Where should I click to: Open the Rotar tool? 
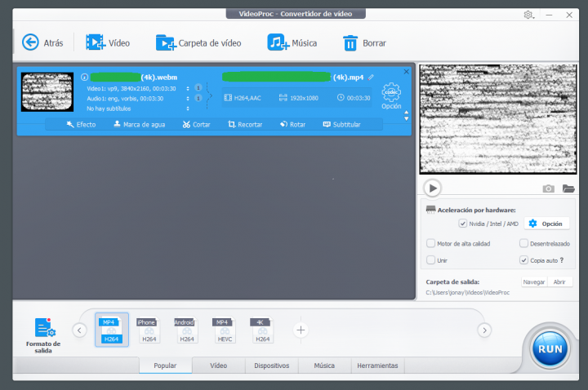click(x=292, y=124)
